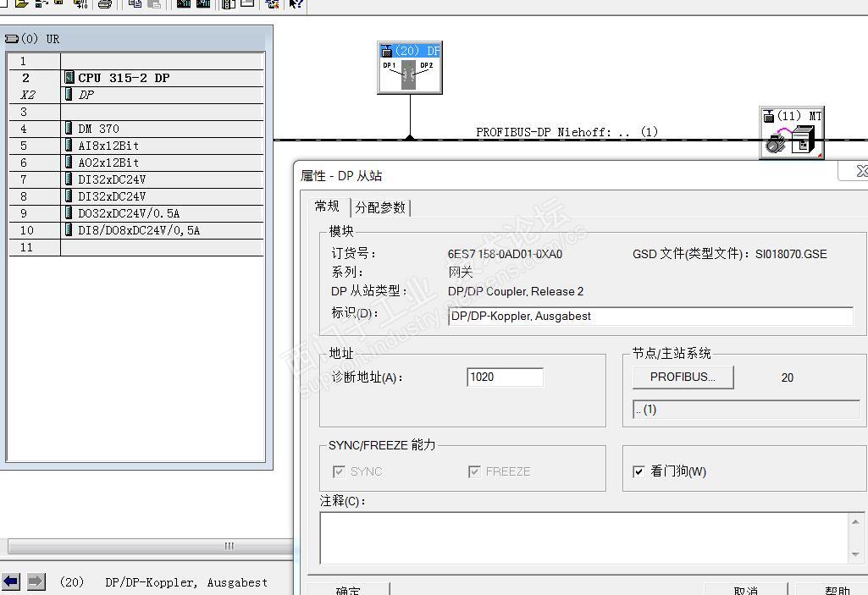Toggle the 看门狗(W) watchdog checkbox
This screenshot has width=868, height=595.
point(639,471)
